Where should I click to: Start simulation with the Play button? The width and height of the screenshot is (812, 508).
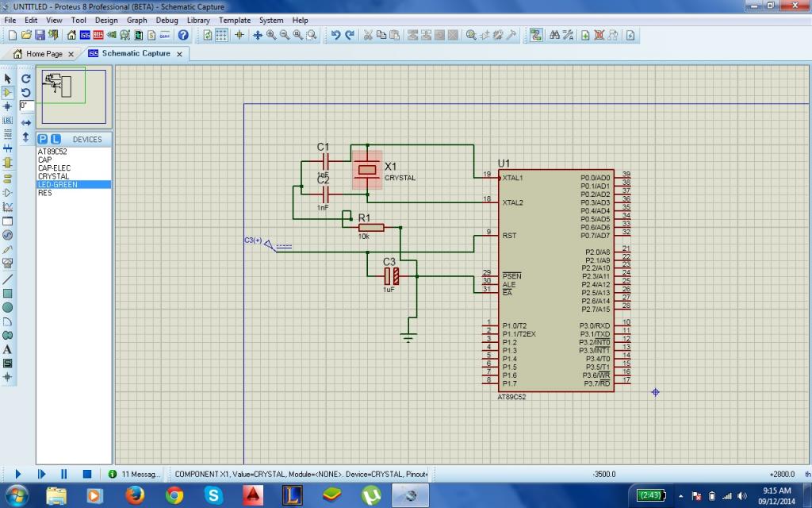[17, 474]
